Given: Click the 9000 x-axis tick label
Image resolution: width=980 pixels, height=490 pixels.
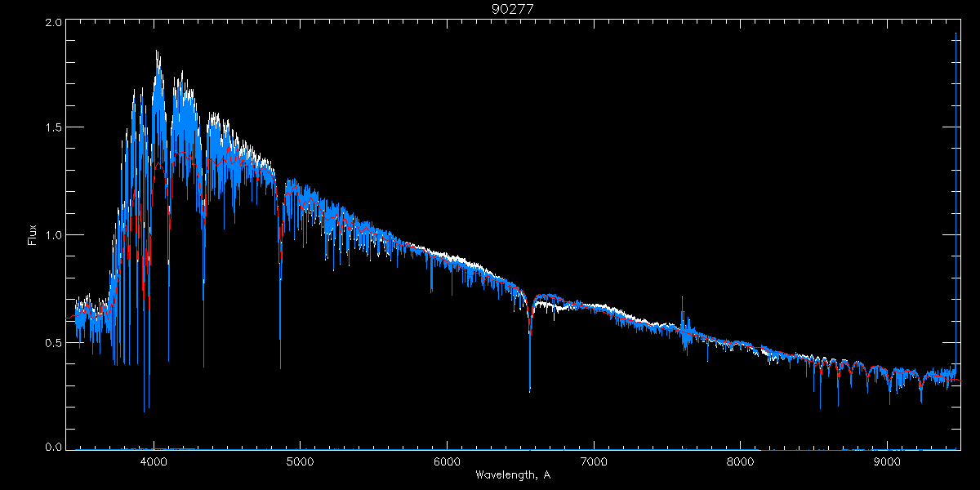Looking at the screenshot, I should coord(887,461).
